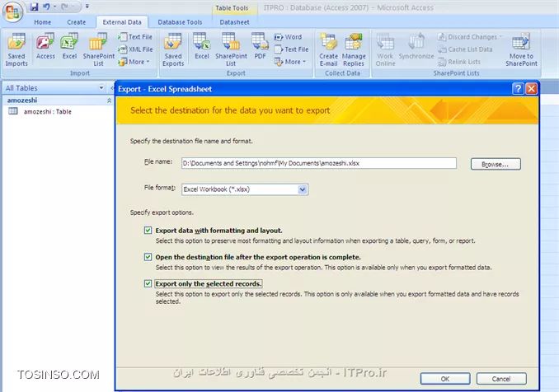The width and height of the screenshot is (559, 392).
Task: Open dialog help question mark
Action: tap(518, 88)
